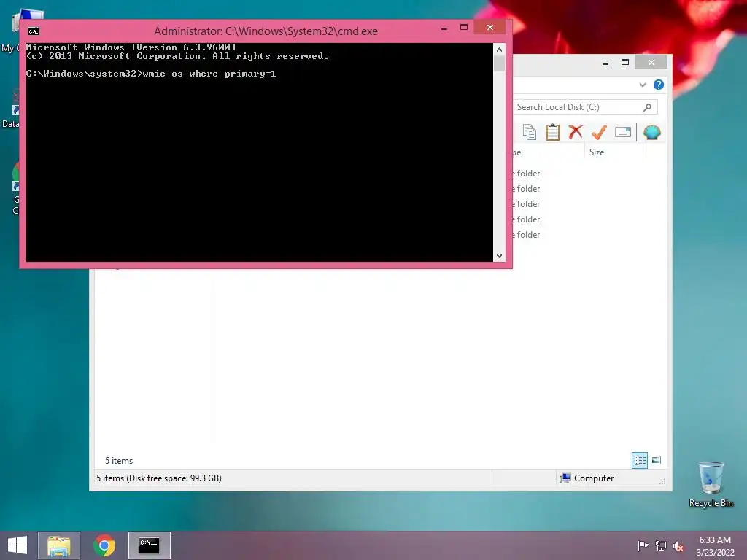Maximize the Command Prompt window
The width and height of the screenshot is (747, 560).
(x=463, y=28)
